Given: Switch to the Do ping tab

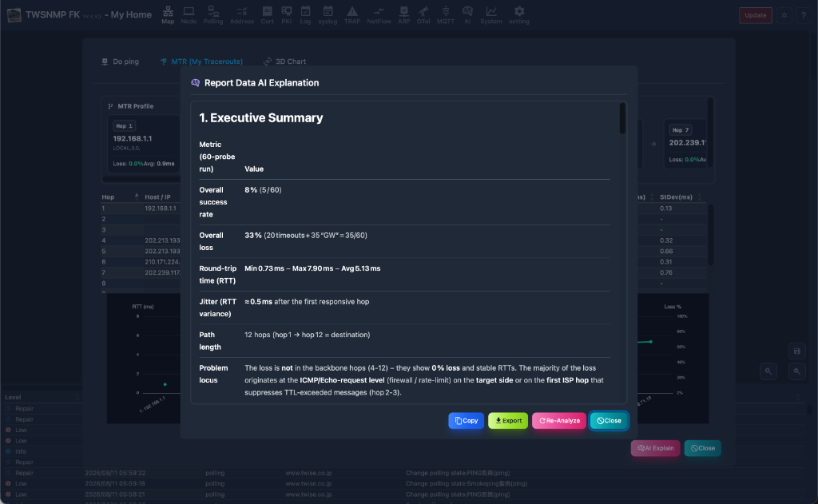Looking at the screenshot, I should tap(120, 62).
